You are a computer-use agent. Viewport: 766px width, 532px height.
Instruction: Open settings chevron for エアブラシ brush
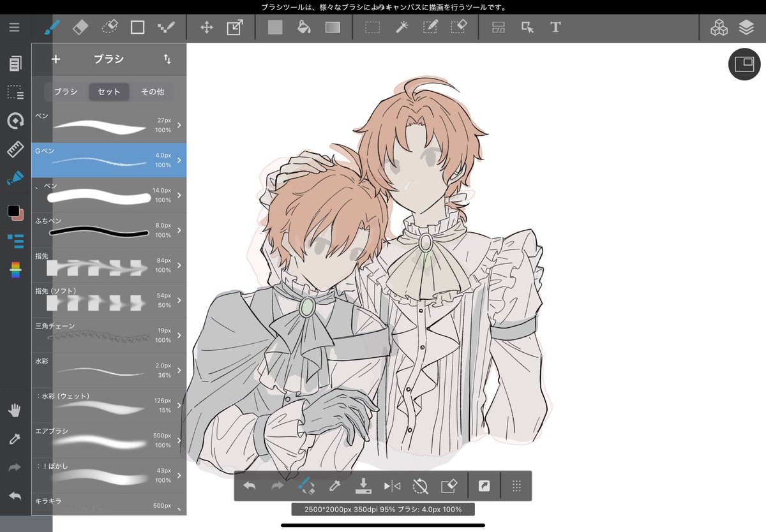click(179, 440)
